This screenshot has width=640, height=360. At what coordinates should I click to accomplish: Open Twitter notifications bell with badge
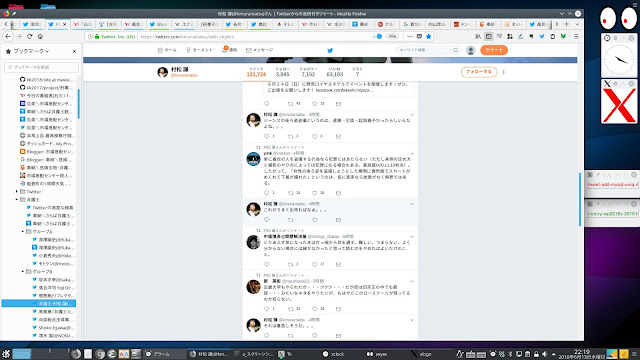[229, 50]
